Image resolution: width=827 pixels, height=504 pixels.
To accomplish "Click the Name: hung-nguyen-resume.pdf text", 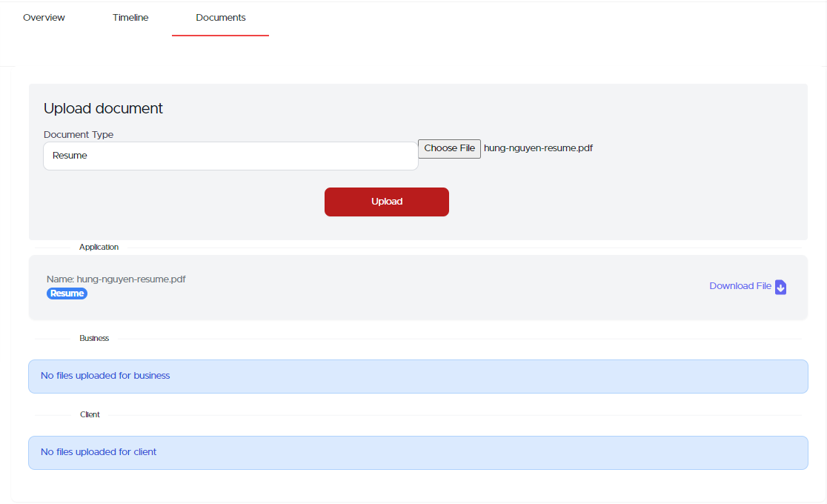I will [116, 279].
